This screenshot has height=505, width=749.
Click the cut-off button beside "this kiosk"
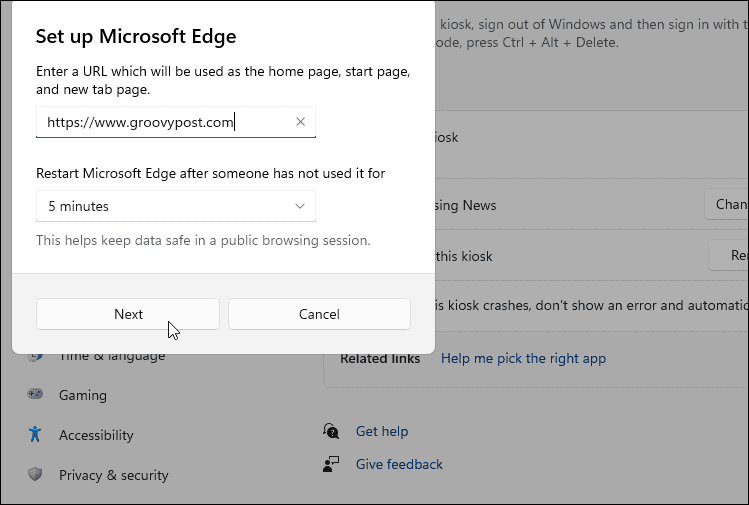(730, 255)
